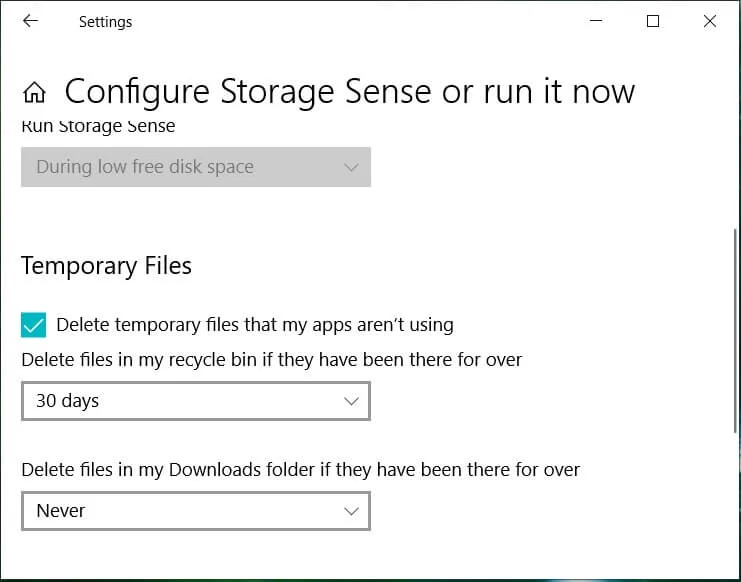Click the "Temporary Files" section heading
The width and height of the screenshot is (741, 582).
(106, 266)
